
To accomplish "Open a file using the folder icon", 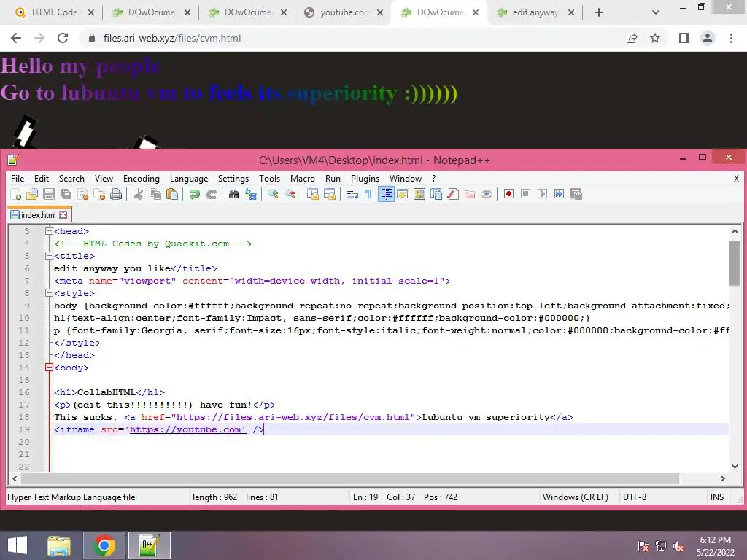I will pyautogui.click(x=32, y=194).
